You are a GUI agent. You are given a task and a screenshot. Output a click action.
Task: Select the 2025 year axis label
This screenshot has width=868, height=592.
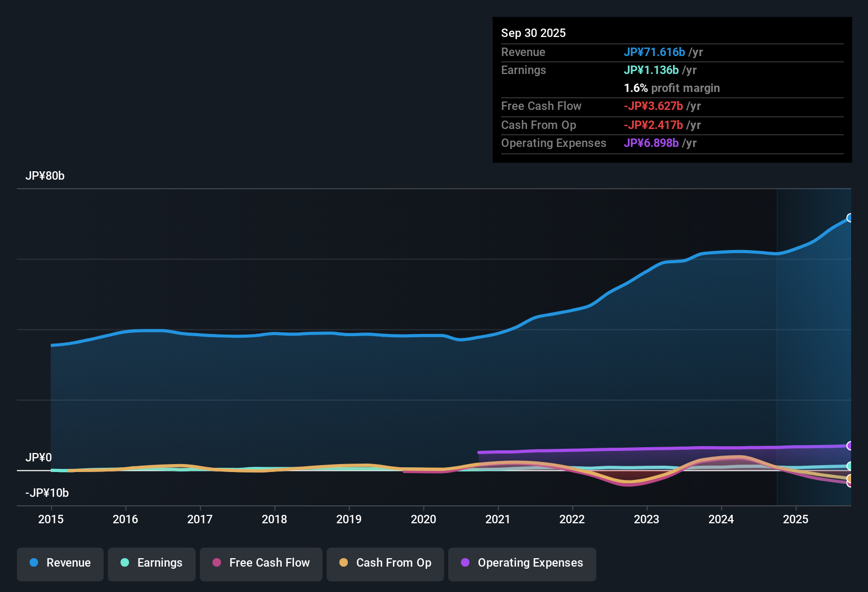[796, 520]
